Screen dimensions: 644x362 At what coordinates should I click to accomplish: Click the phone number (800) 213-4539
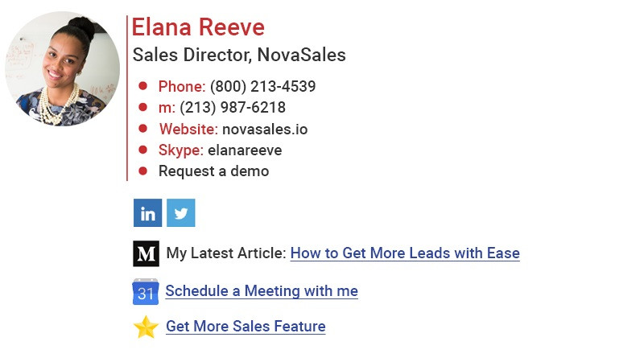[262, 87]
